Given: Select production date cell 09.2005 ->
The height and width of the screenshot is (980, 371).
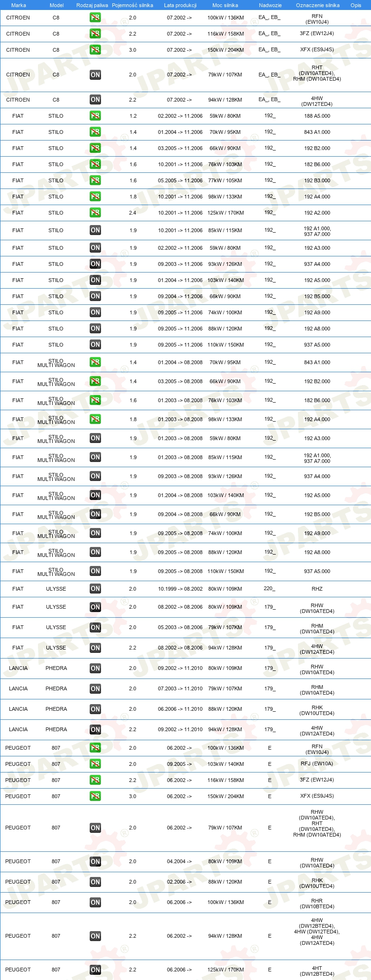Looking at the screenshot, I should pos(179,764).
